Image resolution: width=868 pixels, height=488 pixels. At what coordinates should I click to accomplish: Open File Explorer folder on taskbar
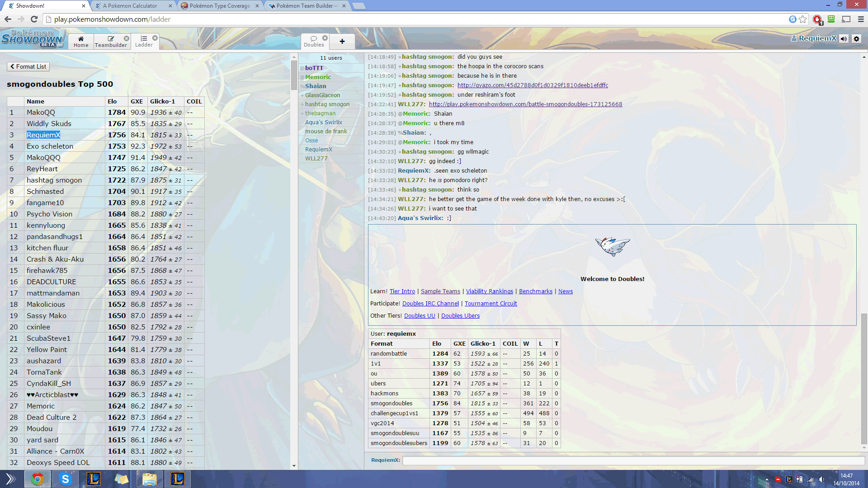(x=150, y=479)
